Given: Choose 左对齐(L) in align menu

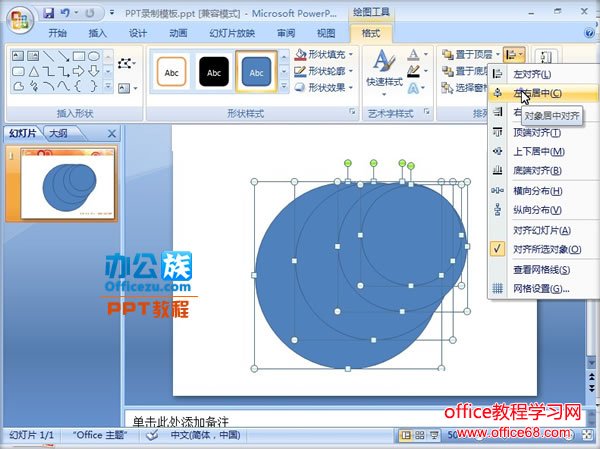Looking at the screenshot, I should coord(543,74).
